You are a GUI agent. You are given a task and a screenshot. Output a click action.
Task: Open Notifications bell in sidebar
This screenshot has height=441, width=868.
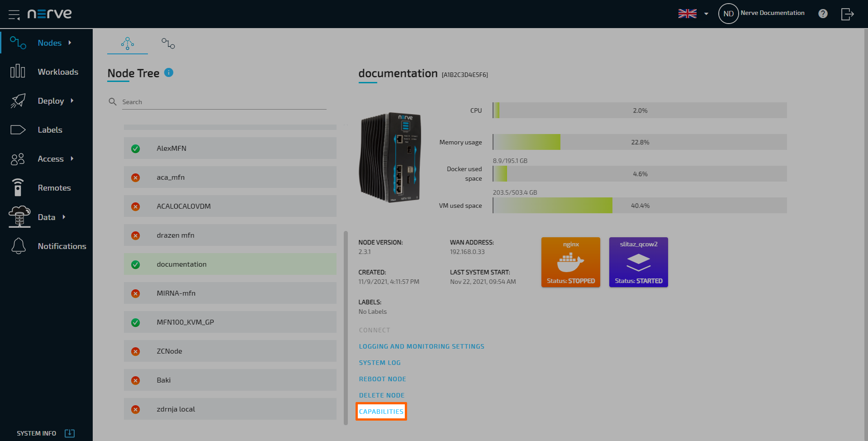point(19,246)
